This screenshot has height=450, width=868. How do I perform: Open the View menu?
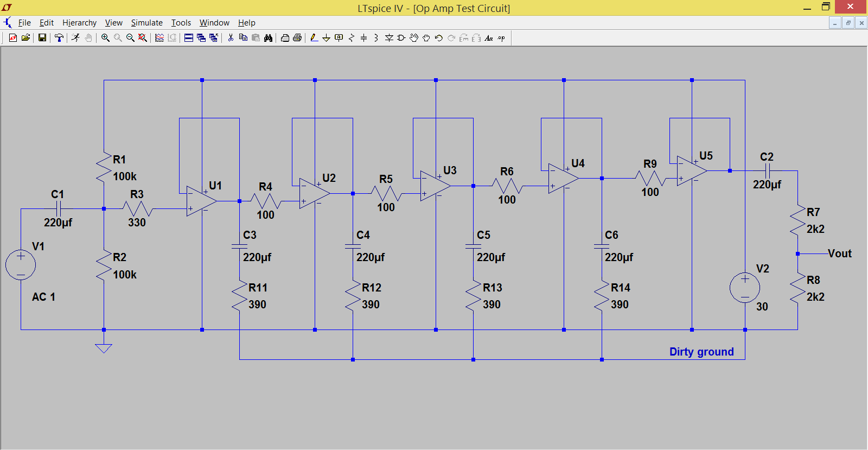pos(113,23)
